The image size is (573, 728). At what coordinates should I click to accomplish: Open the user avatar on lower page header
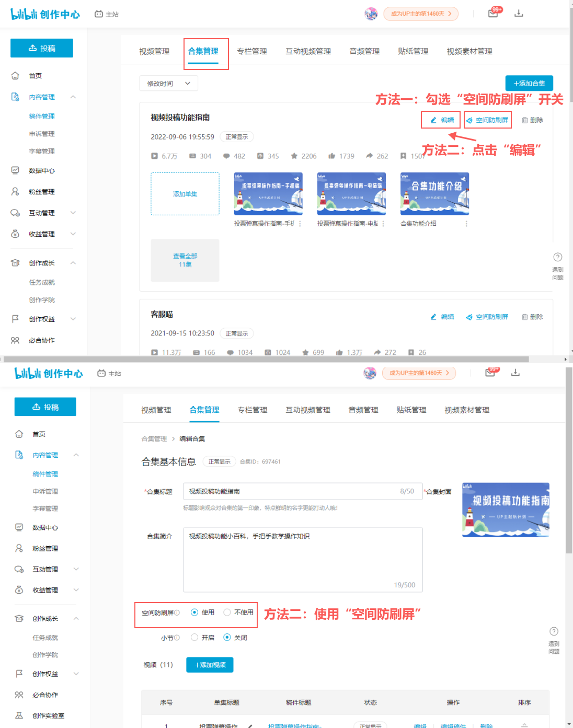click(370, 373)
